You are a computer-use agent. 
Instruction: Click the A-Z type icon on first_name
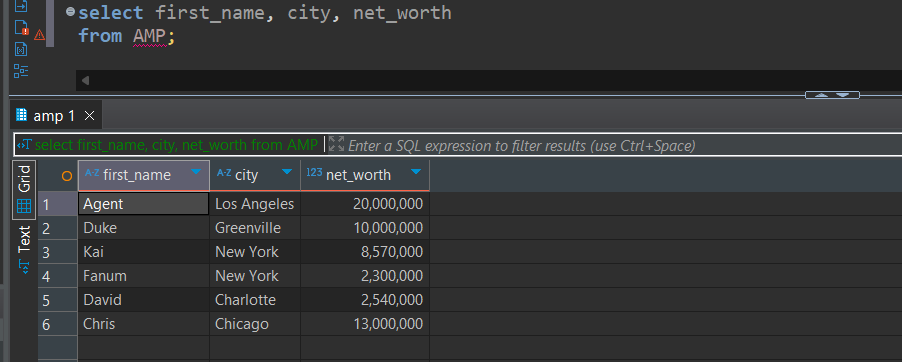point(92,173)
